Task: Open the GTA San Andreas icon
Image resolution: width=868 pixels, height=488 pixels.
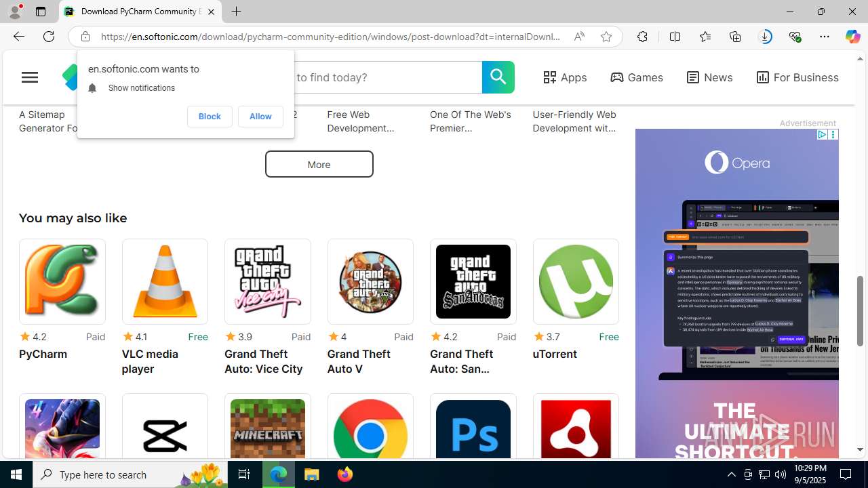Action: (x=473, y=281)
